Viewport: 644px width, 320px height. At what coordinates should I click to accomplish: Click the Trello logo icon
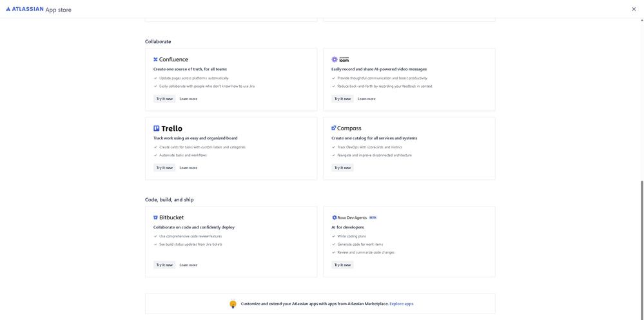tap(156, 128)
